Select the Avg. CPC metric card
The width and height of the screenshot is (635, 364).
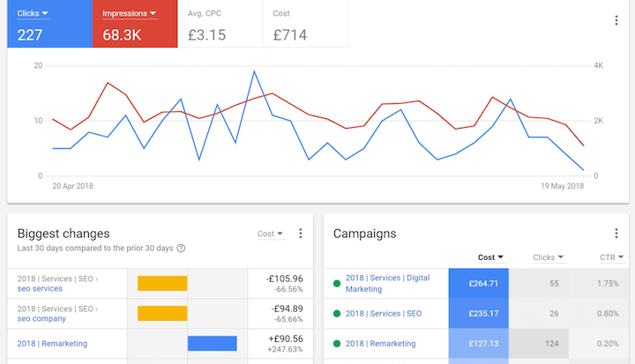point(220,24)
